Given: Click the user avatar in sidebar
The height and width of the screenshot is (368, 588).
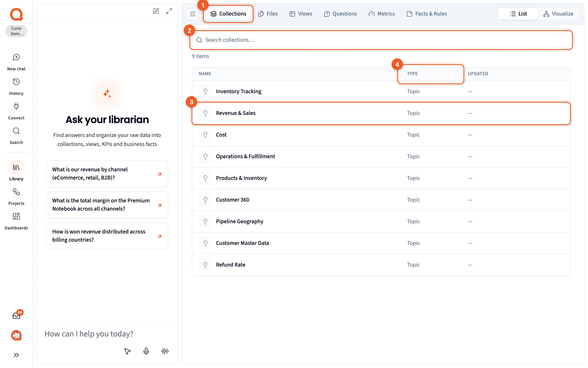Looking at the screenshot, I should point(16,335).
